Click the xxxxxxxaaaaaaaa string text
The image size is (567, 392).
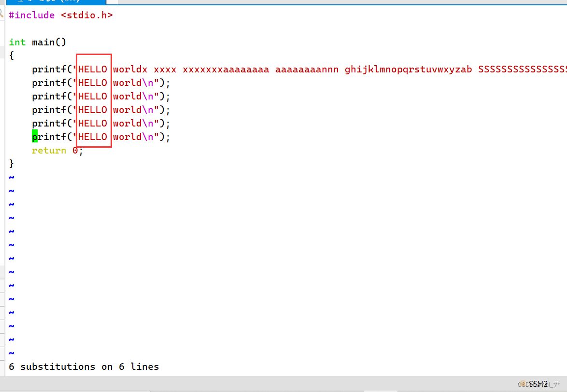point(226,70)
